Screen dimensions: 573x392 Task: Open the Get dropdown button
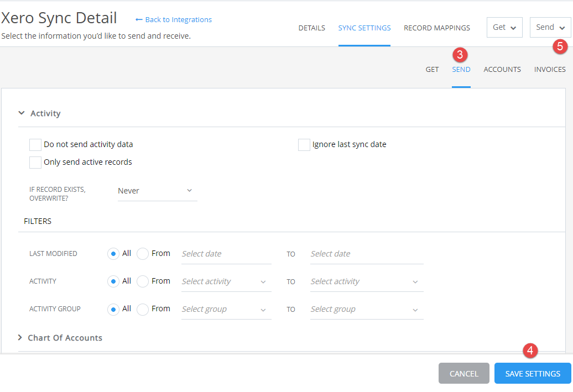click(504, 28)
